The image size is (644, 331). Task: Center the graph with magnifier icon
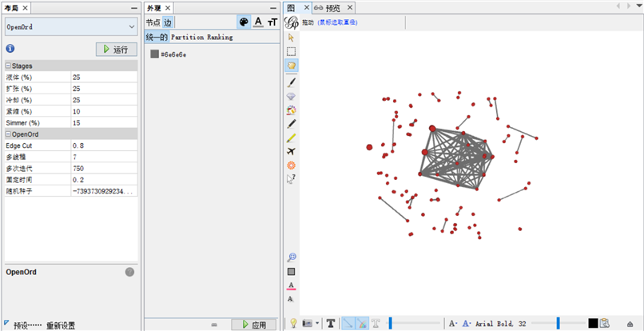(292, 257)
